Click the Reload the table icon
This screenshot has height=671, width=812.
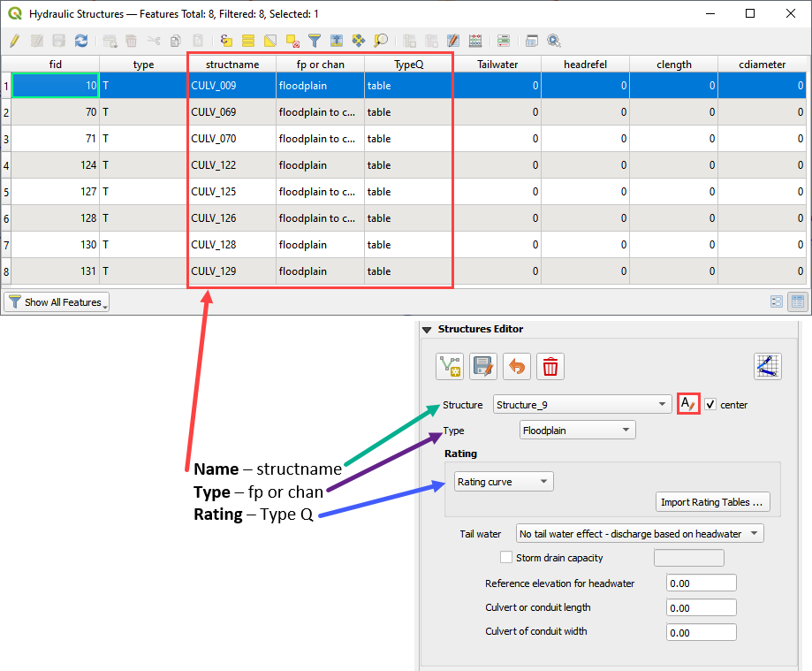(x=81, y=41)
